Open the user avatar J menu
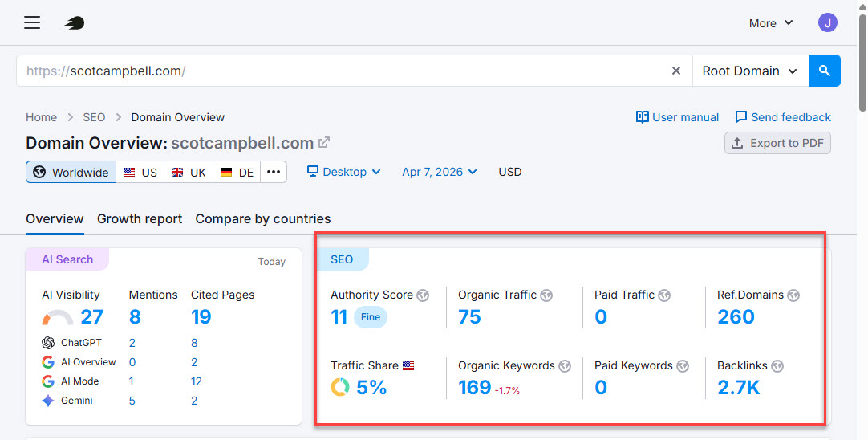868x440 pixels. coord(828,22)
